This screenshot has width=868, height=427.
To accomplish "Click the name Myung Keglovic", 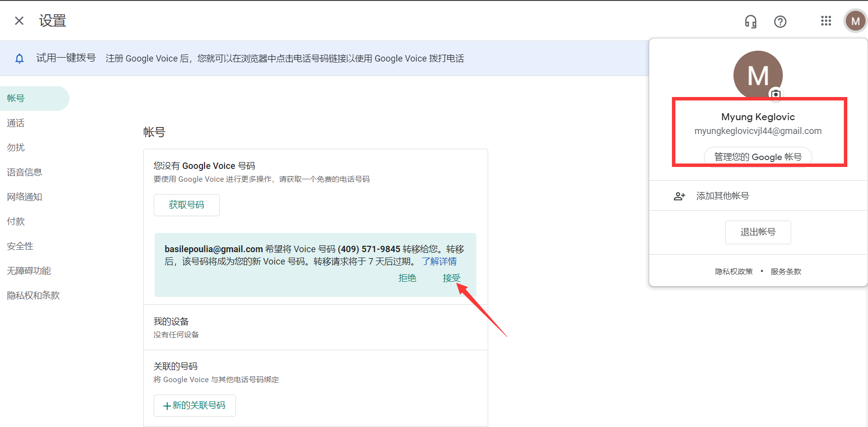I will (758, 117).
